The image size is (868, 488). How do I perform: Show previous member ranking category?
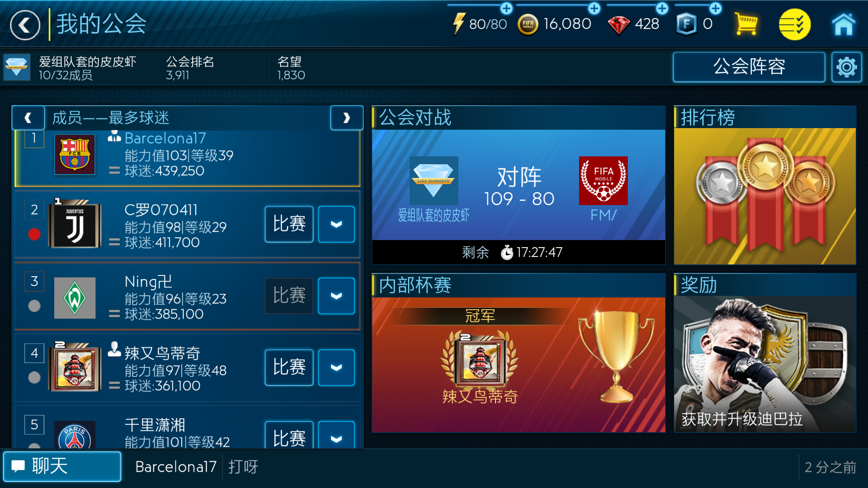pos(28,117)
